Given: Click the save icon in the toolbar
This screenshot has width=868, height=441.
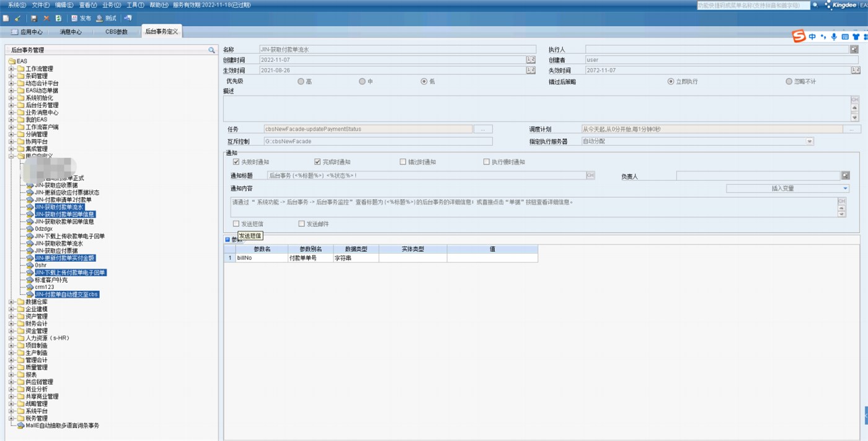Looking at the screenshot, I should pyautogui.click(x=33, y=19).
